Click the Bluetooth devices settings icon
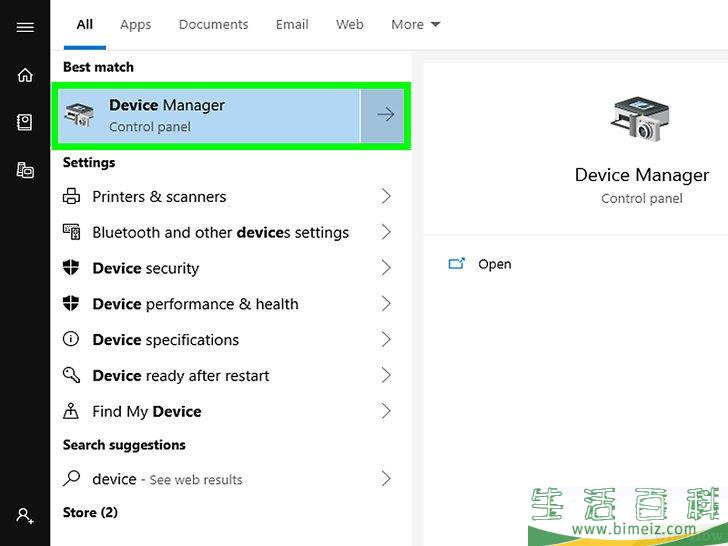Viewport: 728px width, 546px height. pyautogui.click(x=72, y=232)
